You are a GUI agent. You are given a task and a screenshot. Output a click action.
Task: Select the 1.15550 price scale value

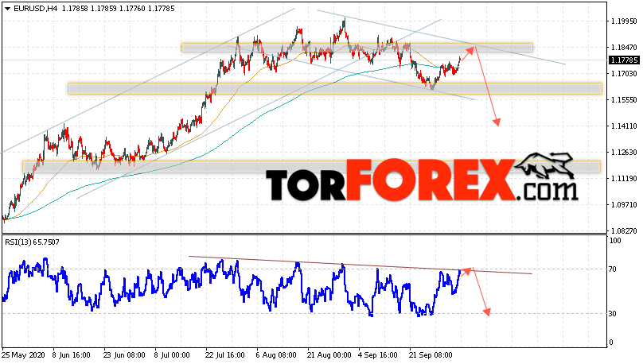point(624,100)
